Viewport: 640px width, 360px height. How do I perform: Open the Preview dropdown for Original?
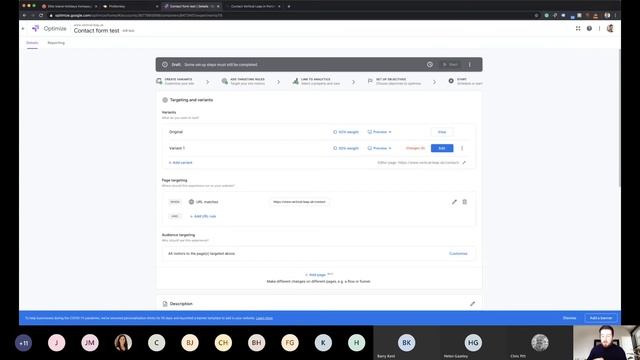(379, 132)
